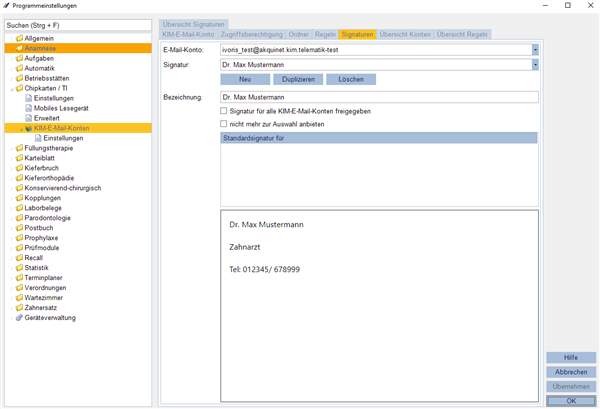Select Verordnungen in the settings tree
The image size is (600, 409).
click(x=45, y=288)
